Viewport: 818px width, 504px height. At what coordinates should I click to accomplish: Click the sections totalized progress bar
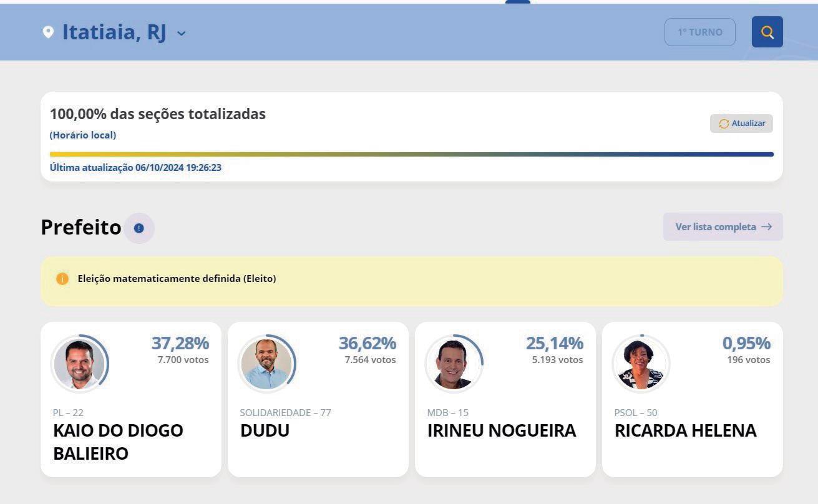point(412,154)
